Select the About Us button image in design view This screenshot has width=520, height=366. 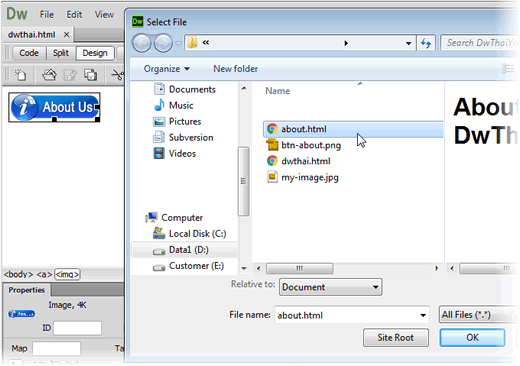click(54, 107)
